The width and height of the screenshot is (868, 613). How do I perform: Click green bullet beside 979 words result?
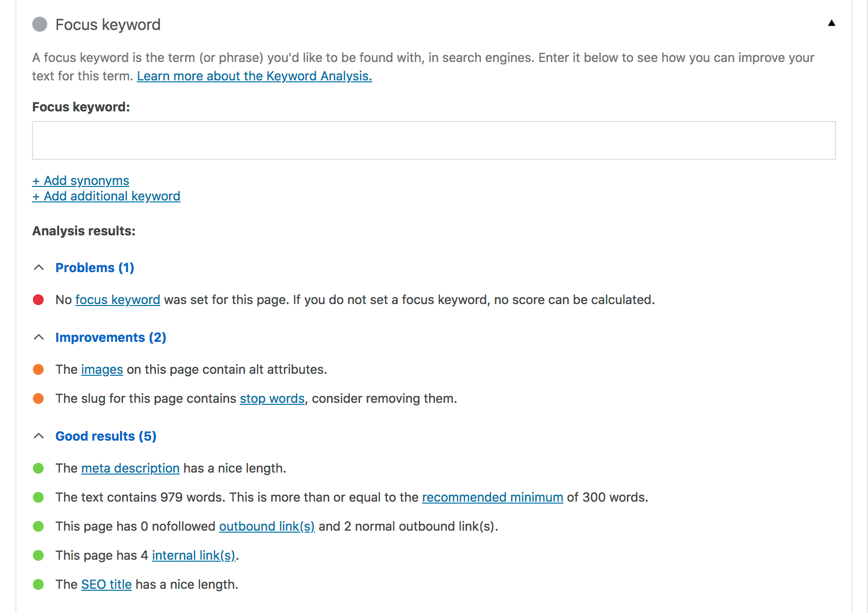38,497
